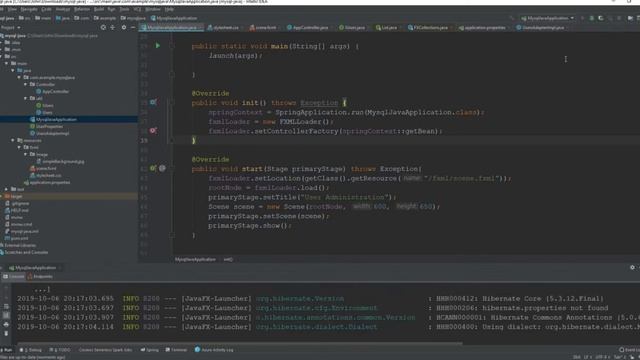This screenshot has height=360, width=640.
Task: Collapse the main folder in the project tree
Action: coord(7,63)
